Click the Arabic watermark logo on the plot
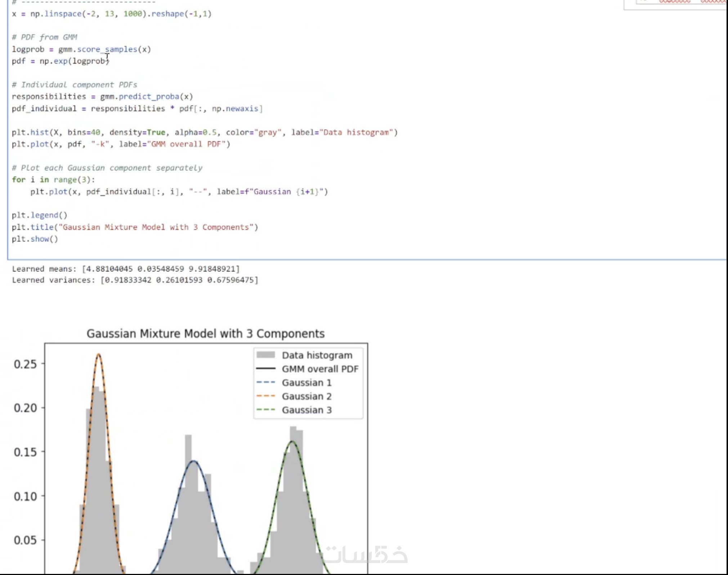 point(366,555)
